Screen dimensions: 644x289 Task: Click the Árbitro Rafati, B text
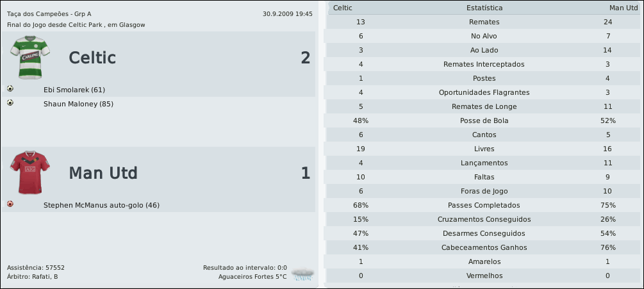tap(32, 277)
